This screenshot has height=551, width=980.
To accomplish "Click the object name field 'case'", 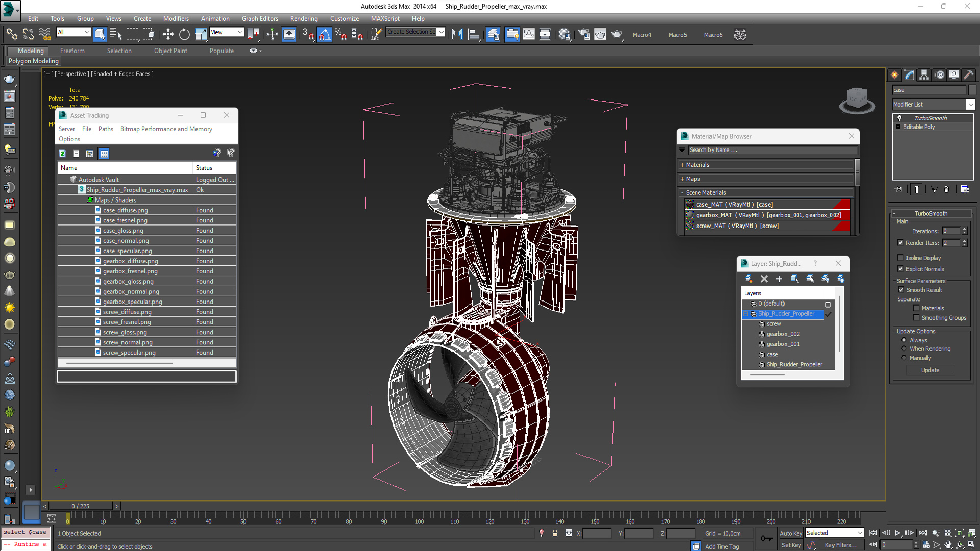I will 928,90.
